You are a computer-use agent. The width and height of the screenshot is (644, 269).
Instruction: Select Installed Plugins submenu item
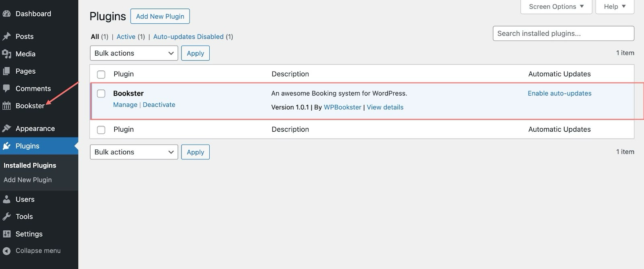(x=30, y=166)
